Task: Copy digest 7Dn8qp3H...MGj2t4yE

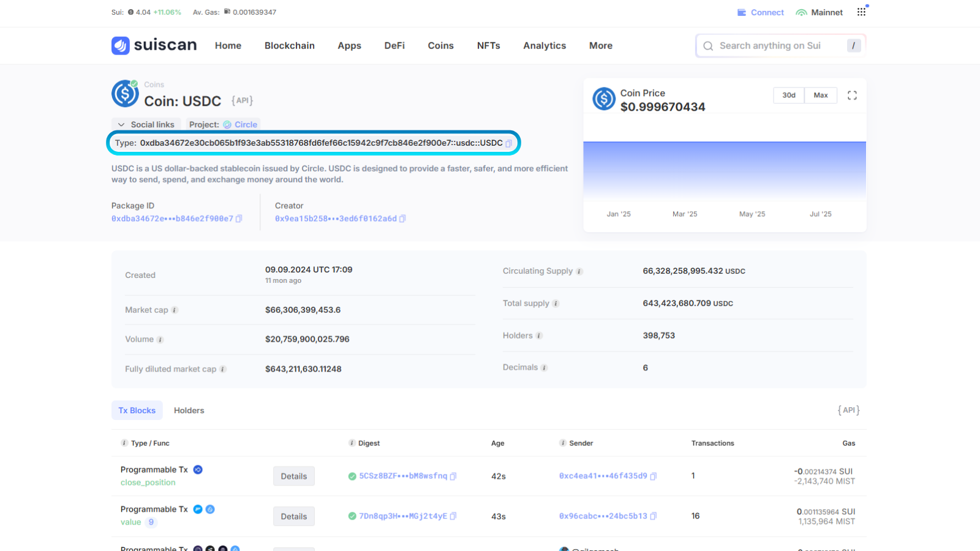Action: point(453,516)
